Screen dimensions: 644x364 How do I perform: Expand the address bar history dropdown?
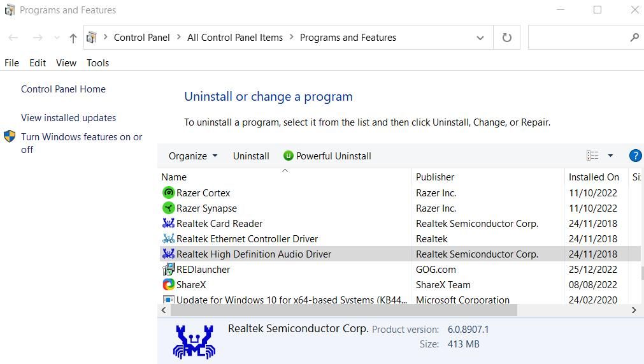pyautogui.click(x=480, y=38)
